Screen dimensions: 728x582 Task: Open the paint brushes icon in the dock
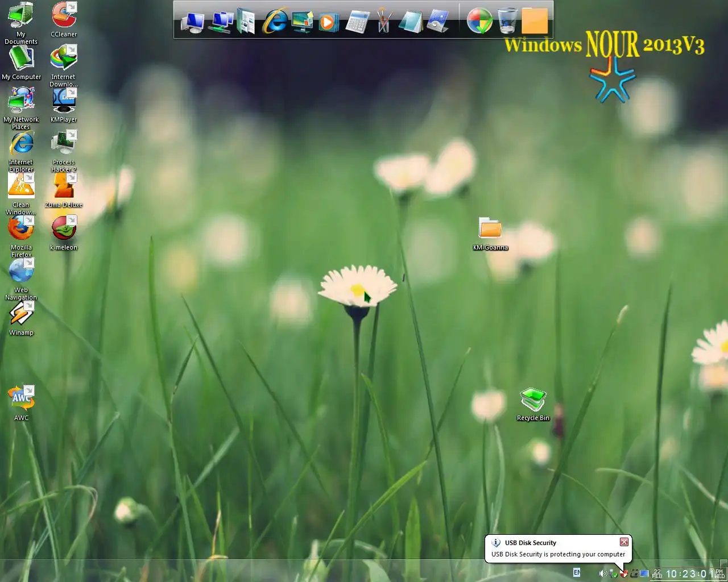[384, 20]
